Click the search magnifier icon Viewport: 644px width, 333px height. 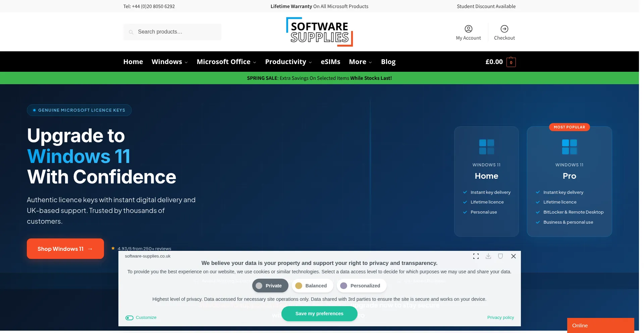point(131,32)
